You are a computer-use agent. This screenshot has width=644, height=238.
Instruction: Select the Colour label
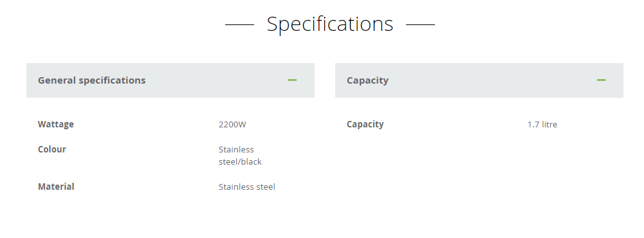(x=51, y=149)
